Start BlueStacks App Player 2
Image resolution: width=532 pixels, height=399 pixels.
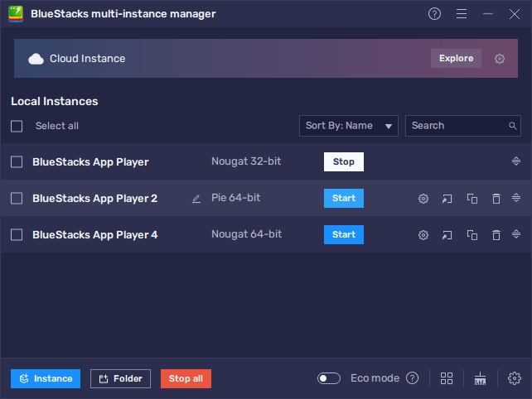click(x=344, y=198)
